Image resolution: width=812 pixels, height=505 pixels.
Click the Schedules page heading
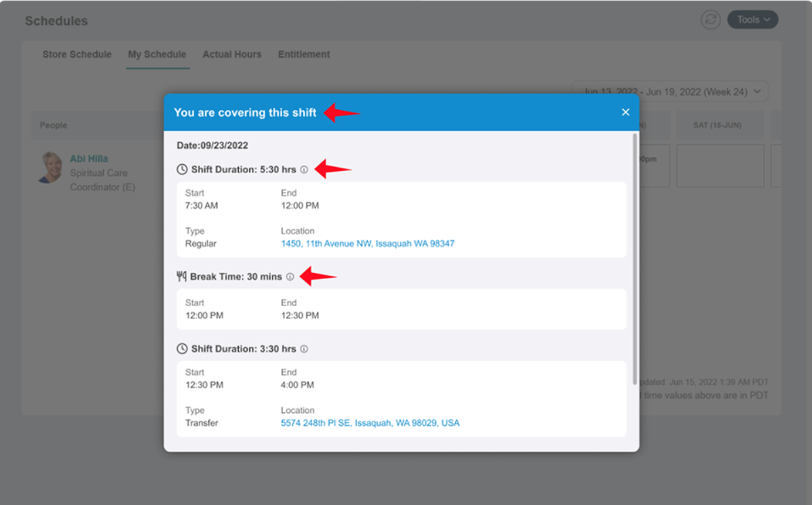pos(56,21)
